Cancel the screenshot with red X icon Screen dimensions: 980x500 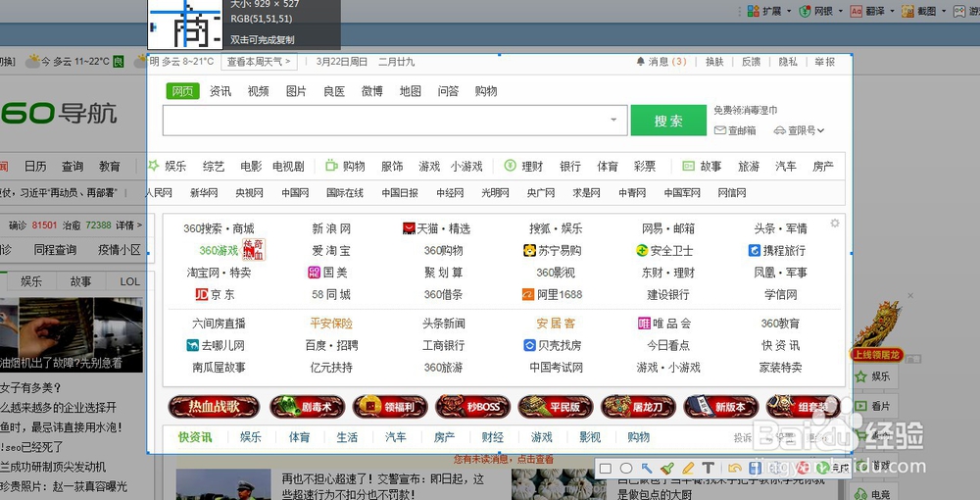805,468
